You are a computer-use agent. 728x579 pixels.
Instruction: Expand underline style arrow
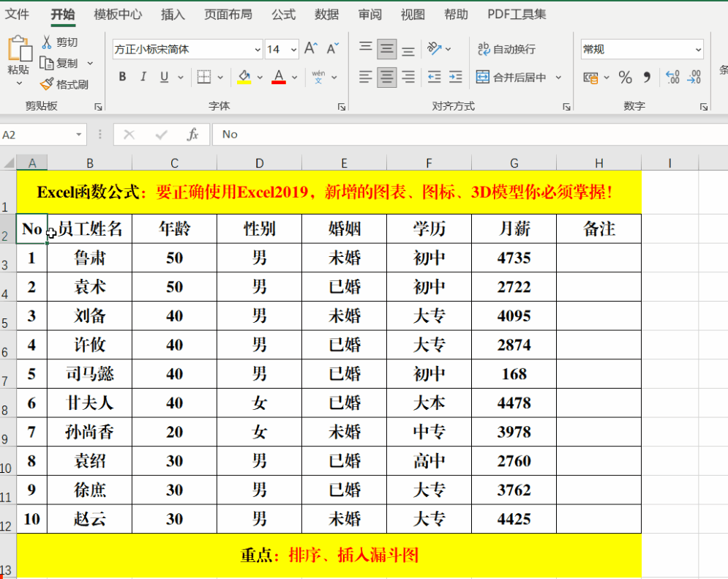pos(180,77)
